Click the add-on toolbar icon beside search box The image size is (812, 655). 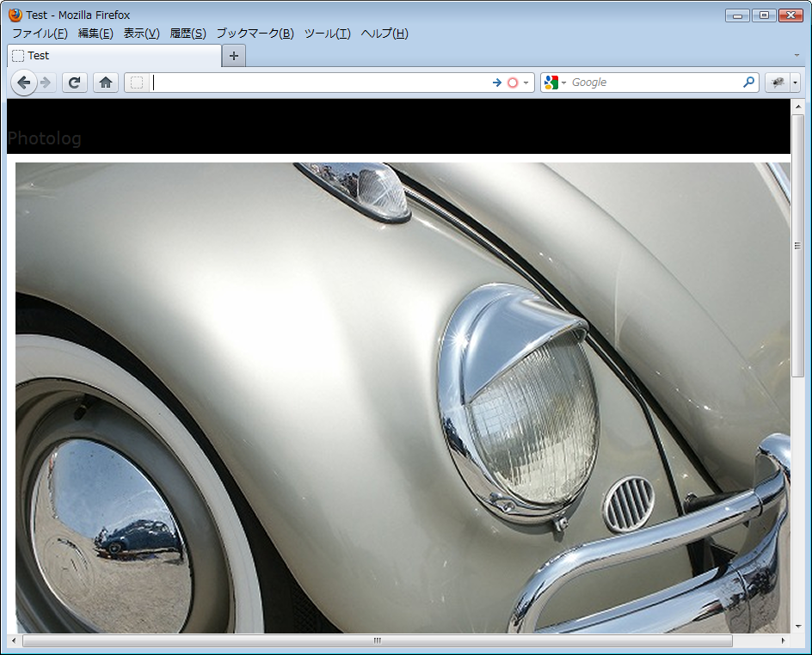coord(778,83)
